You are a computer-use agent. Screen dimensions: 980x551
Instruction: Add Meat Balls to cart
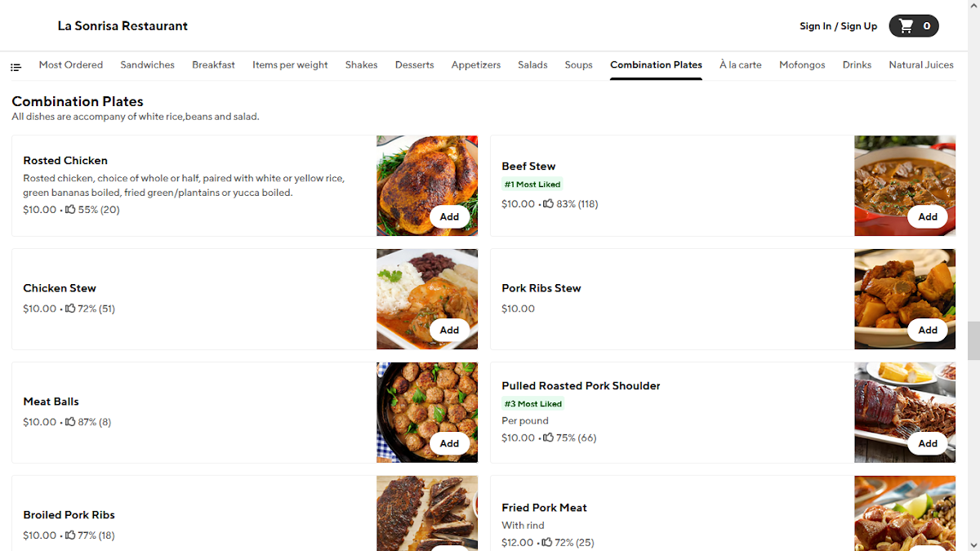(449, 444)
